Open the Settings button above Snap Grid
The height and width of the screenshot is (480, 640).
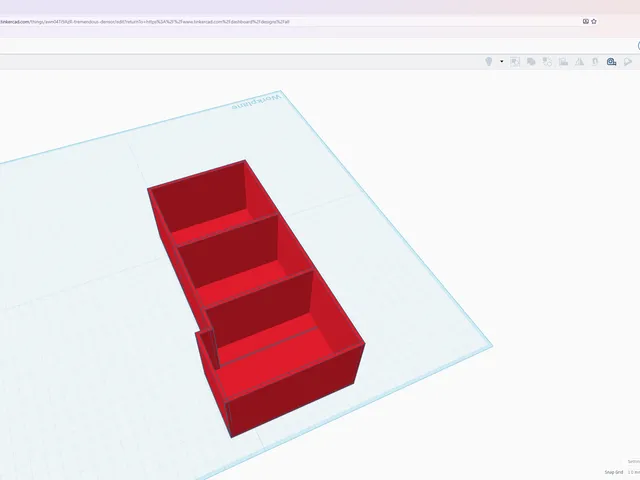(634, 462)
